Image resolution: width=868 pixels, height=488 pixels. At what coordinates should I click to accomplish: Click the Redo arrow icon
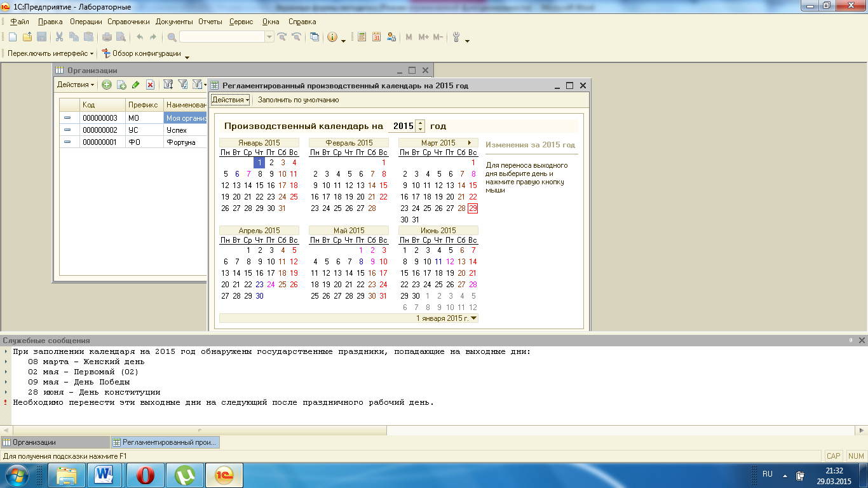point(153,37)
